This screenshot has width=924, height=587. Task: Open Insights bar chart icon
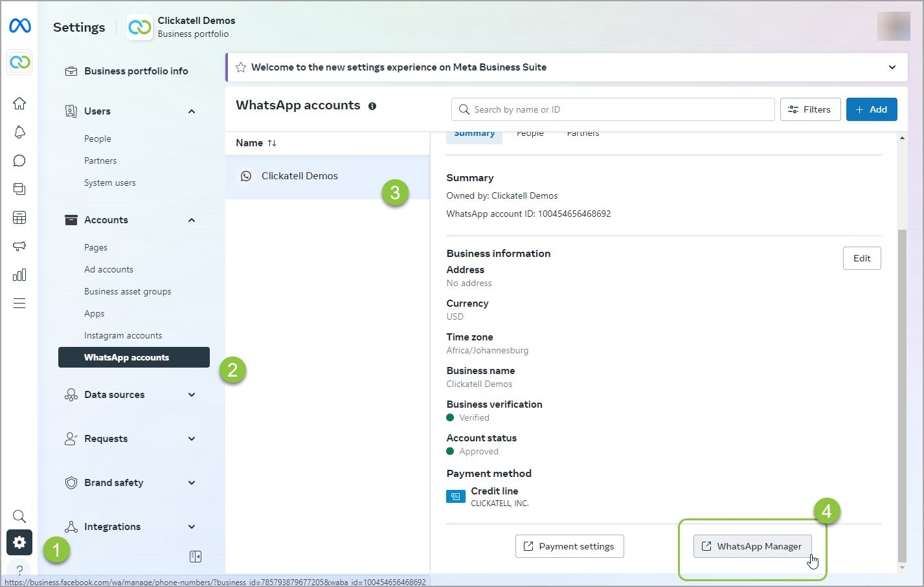point(19,274)
